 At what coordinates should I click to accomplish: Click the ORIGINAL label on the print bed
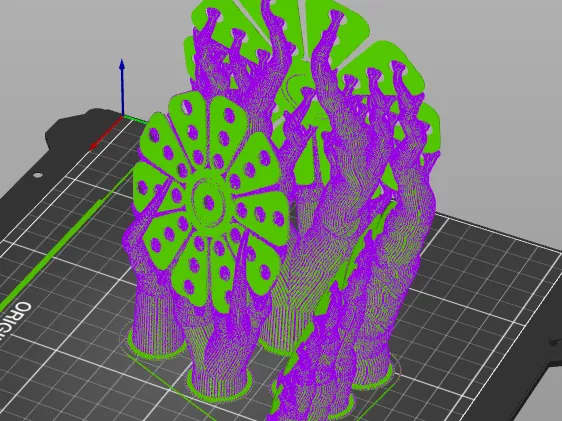click(19, 320)
